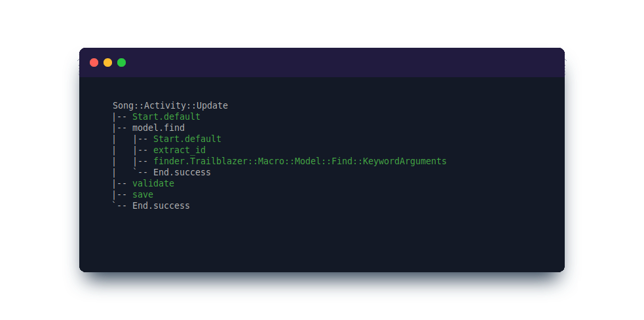The image size is (644, 320).
Task: Click the purple window title bar
Action: 341,63
